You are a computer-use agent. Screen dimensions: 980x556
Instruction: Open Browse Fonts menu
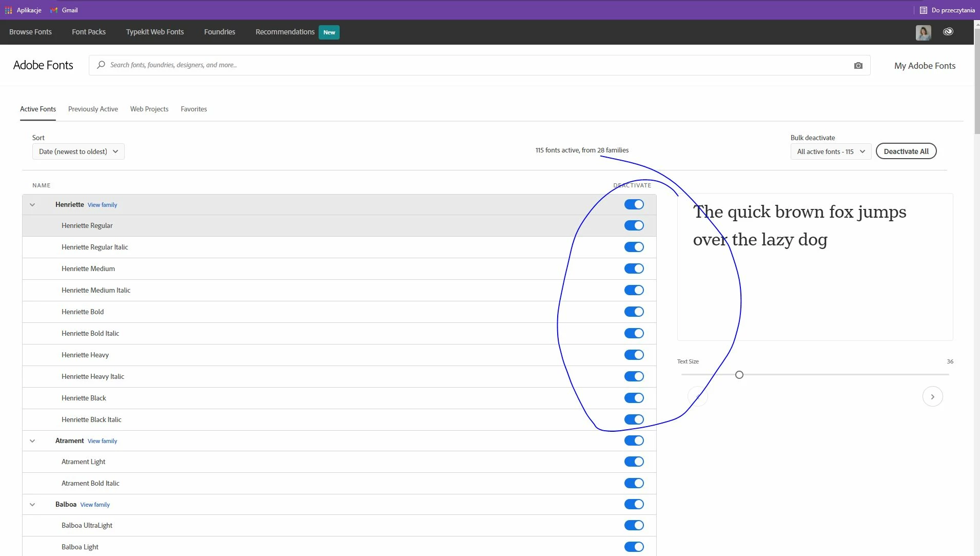coord(30,32)
